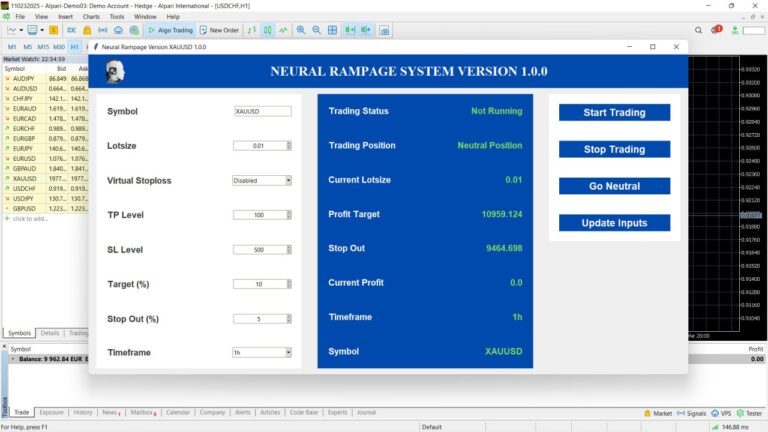Click the Symbol input field showing XAUUSD
768x432 pixels.
[263, 111]
